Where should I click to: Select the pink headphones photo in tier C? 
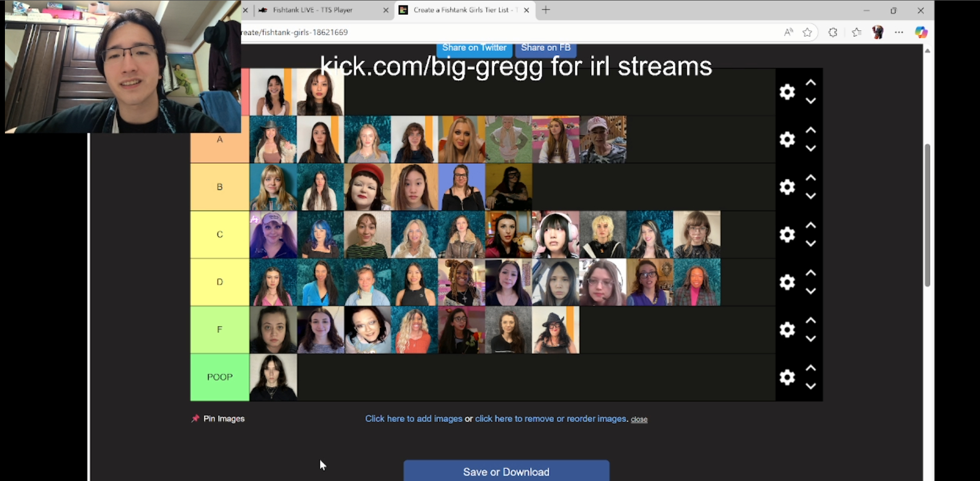(556, 235)
